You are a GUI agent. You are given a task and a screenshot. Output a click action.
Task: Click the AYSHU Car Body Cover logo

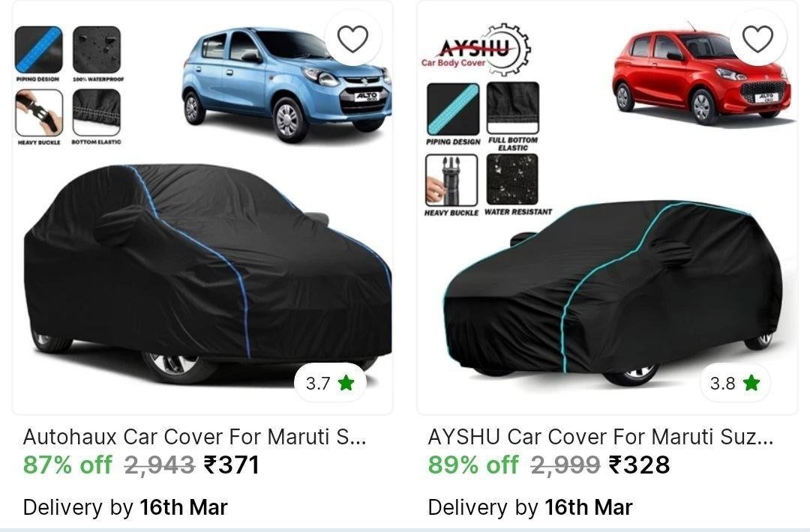click(475, 52)
